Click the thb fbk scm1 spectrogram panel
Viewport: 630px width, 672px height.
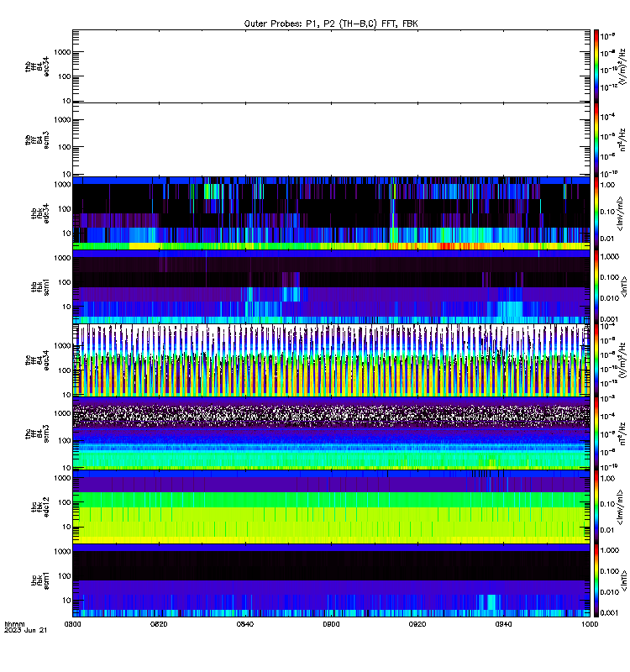(331, 286)
